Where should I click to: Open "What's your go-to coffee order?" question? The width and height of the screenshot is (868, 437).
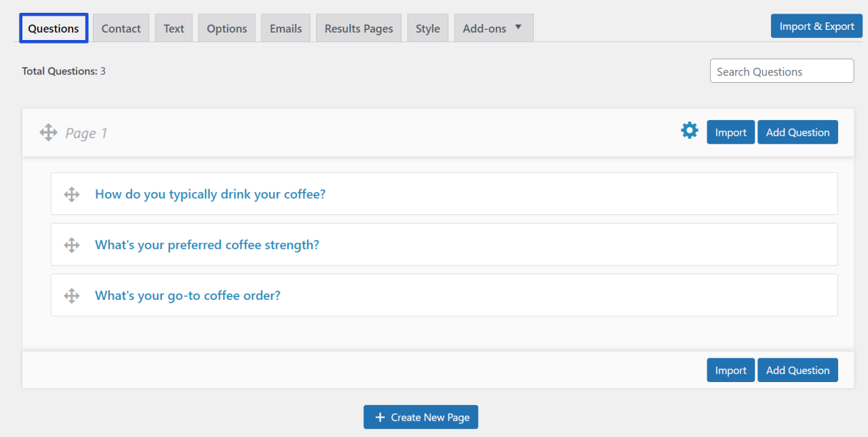pos(188,296)
